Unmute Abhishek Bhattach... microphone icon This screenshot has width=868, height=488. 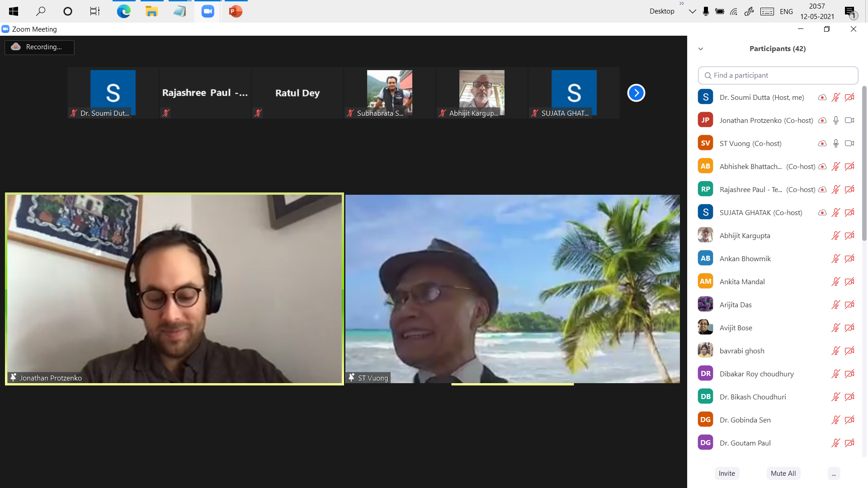click(836, 166)
